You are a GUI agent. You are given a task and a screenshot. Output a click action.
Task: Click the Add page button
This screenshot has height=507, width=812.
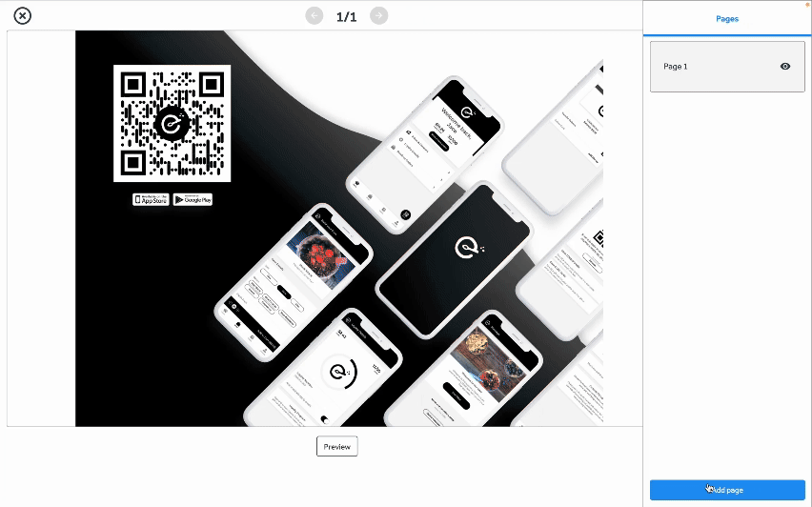pyautogui.click(x=727, y=490)
